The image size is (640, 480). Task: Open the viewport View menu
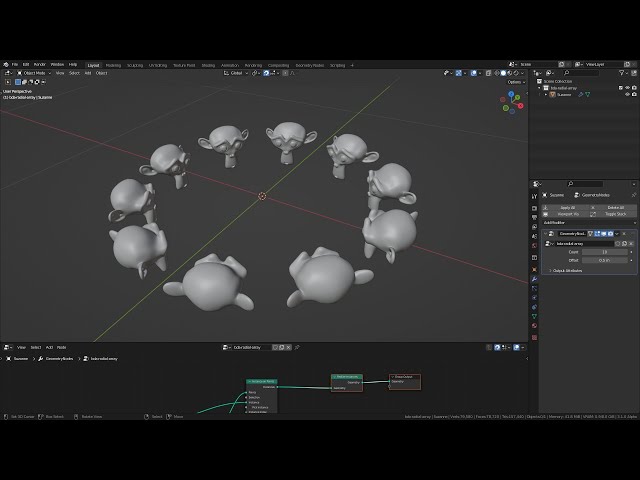pyautogui.click(x=60, y=73)
